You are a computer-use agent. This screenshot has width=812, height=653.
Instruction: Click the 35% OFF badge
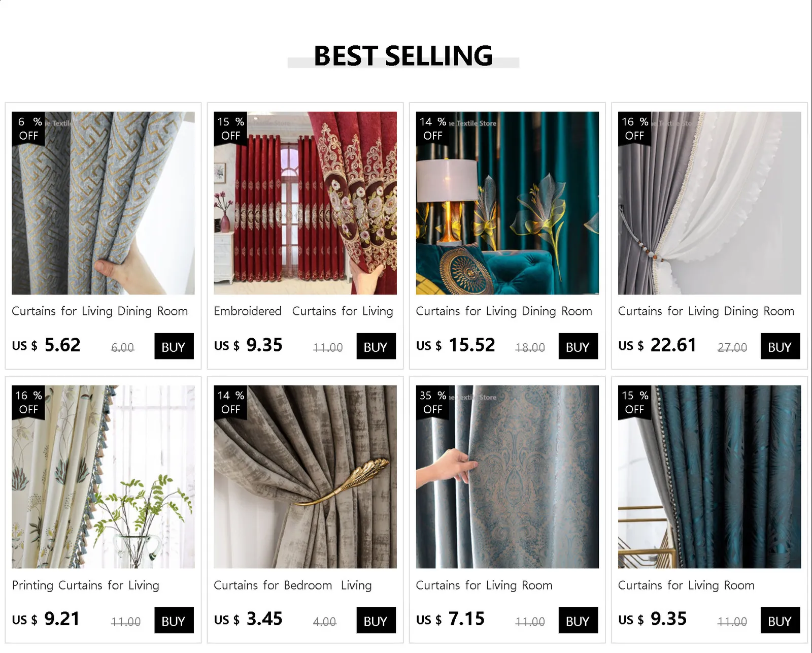tap(432, 403)
